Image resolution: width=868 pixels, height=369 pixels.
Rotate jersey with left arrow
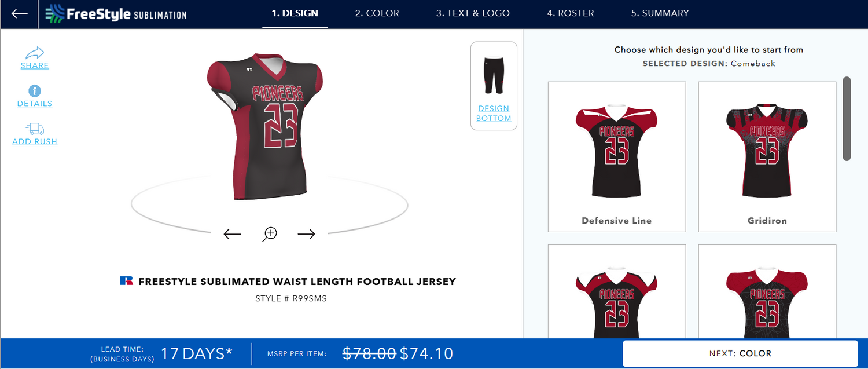tap(232, 234)
